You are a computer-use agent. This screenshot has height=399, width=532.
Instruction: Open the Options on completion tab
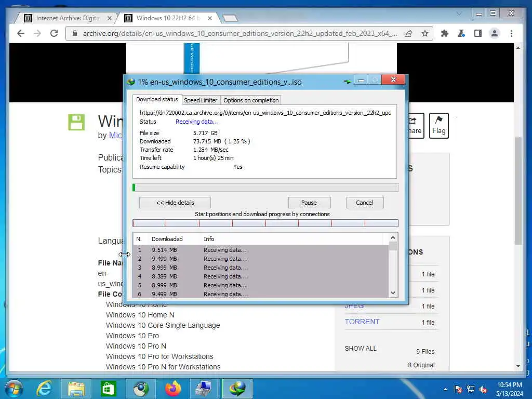[251, 100]
